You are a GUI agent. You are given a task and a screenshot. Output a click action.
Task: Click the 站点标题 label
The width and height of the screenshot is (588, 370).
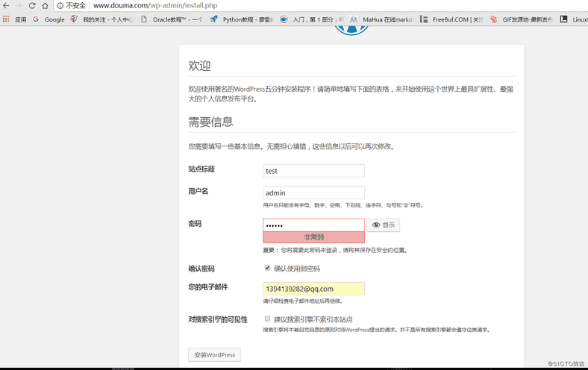pyautogui.click(x=201, y=169)
